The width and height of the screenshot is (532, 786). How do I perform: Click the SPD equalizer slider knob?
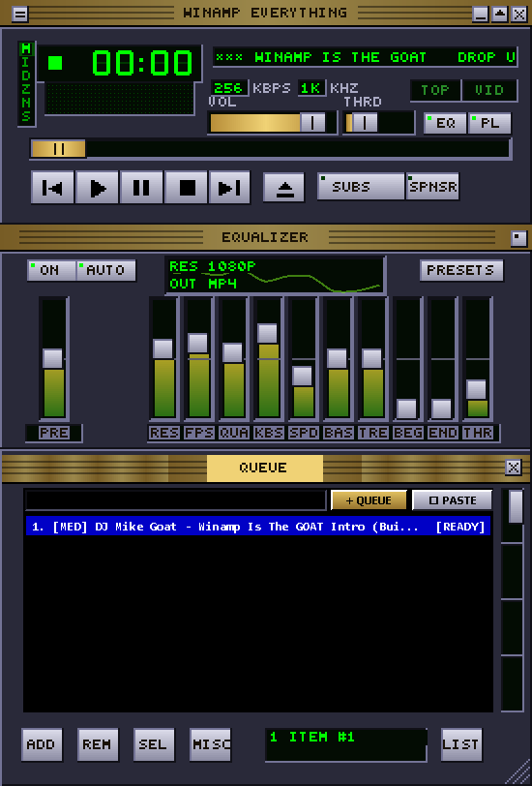point(302,376)
